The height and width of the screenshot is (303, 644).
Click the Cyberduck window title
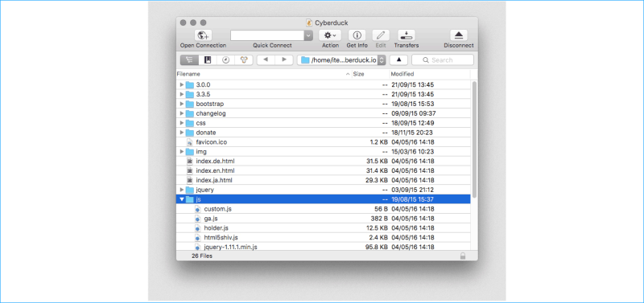(x=332, y=23)
